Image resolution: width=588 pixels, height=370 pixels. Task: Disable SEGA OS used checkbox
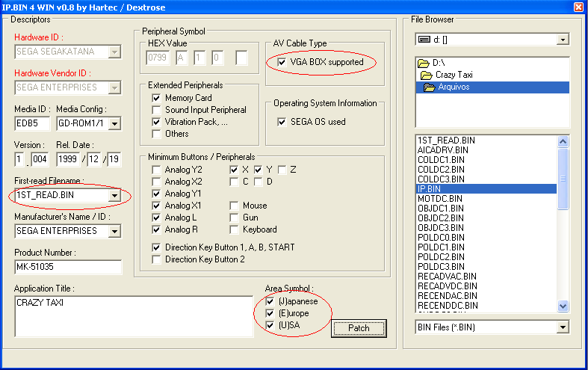(x=282, y=122)
